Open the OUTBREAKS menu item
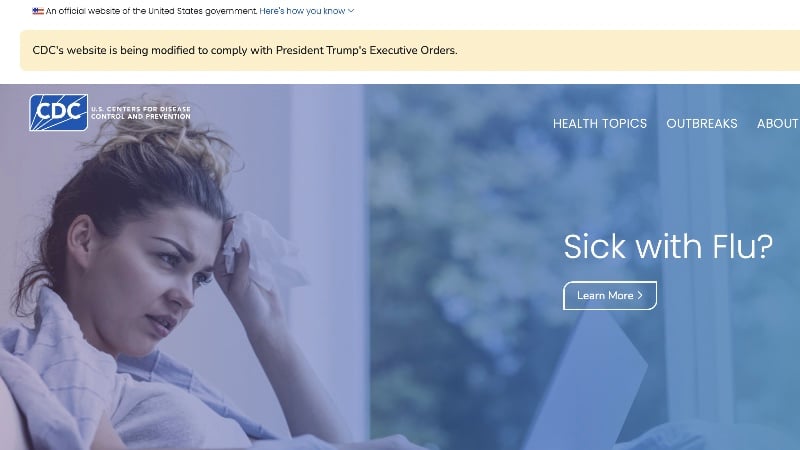This screenshot has height=450, width=800. tap(702, 123)
